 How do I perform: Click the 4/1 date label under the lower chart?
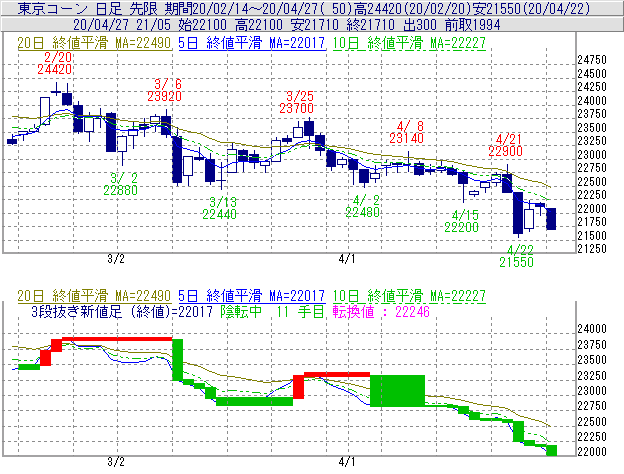(347, 462)
